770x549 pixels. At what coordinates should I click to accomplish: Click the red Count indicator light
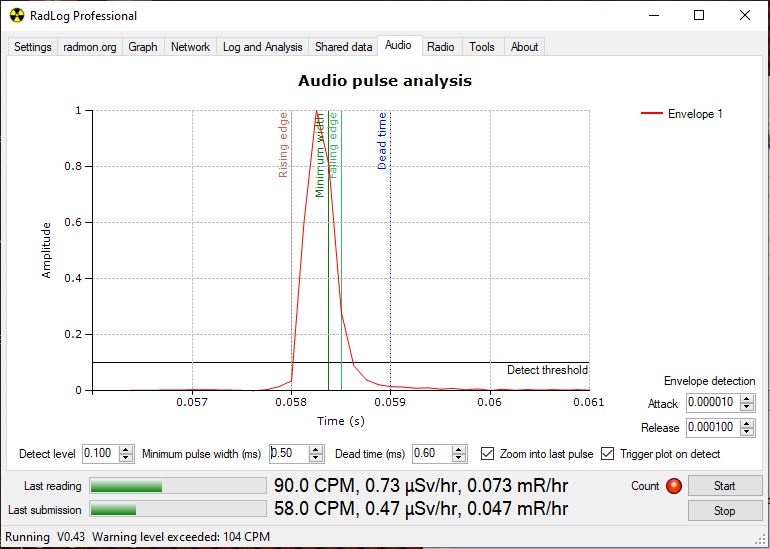click(673, 486)
